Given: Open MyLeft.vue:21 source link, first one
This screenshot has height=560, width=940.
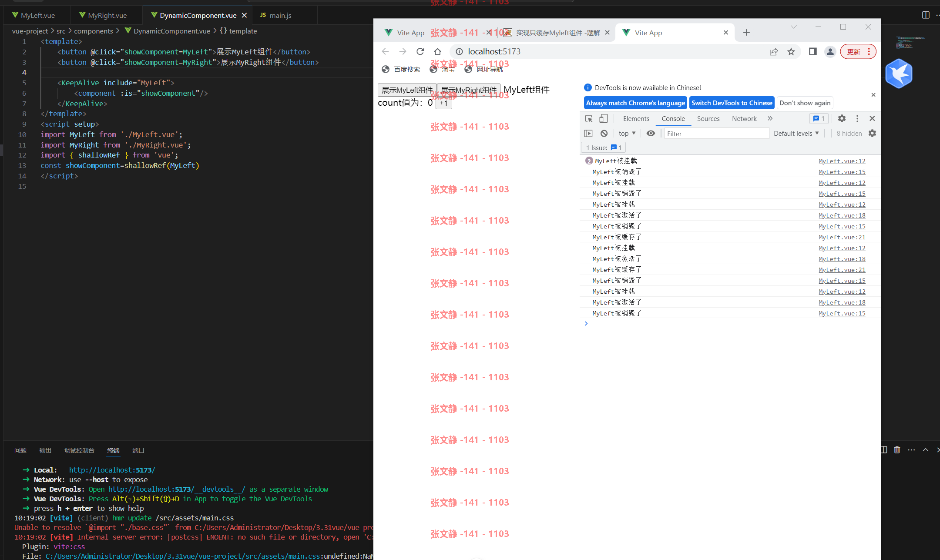Looking at the screenshot, I should coord(842,237).
